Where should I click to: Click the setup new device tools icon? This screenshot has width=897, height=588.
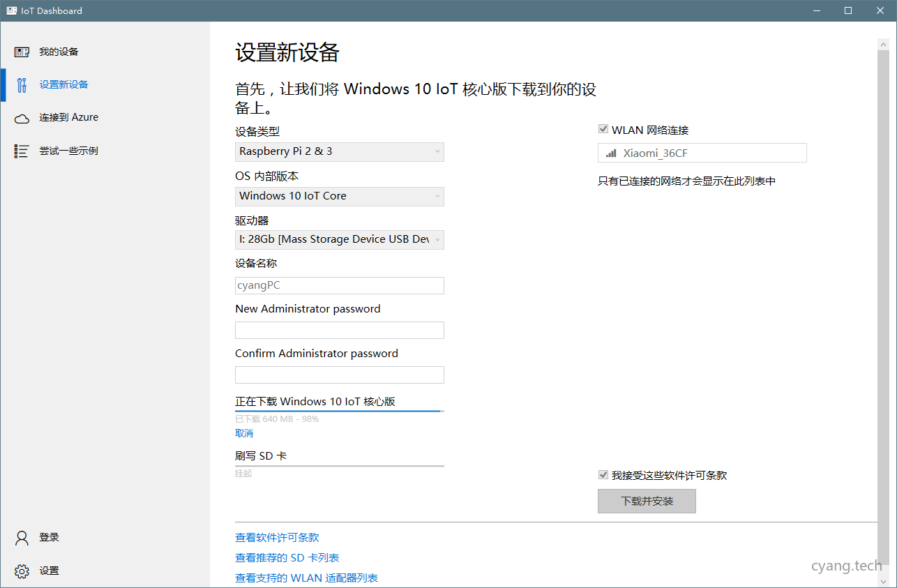click(22, 85)
